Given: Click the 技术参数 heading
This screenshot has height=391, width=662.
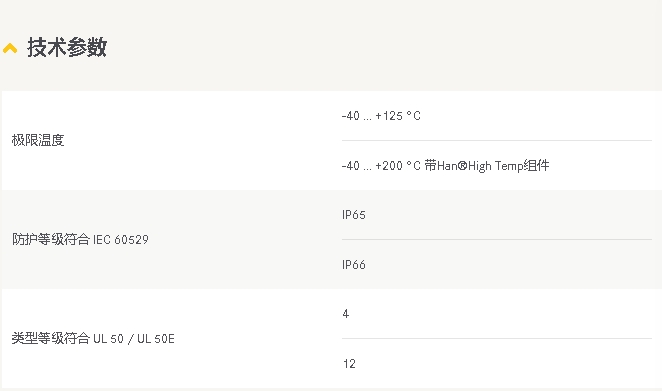Looking at the screenshot, I should (x=67, y=47).
